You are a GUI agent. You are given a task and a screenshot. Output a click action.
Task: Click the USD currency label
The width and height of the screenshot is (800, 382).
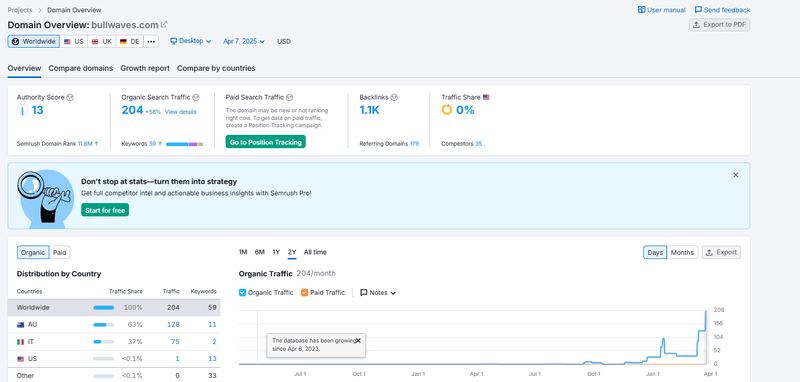coord(284,41)
